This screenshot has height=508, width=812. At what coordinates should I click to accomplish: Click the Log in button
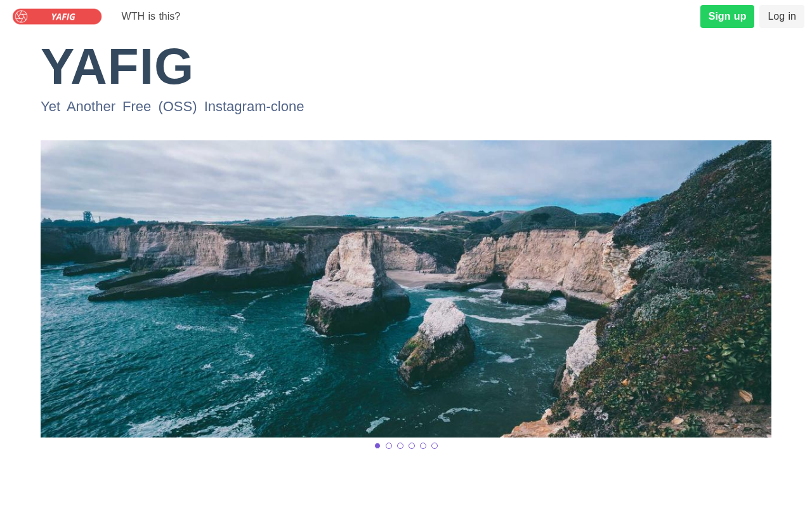[782, 17]
